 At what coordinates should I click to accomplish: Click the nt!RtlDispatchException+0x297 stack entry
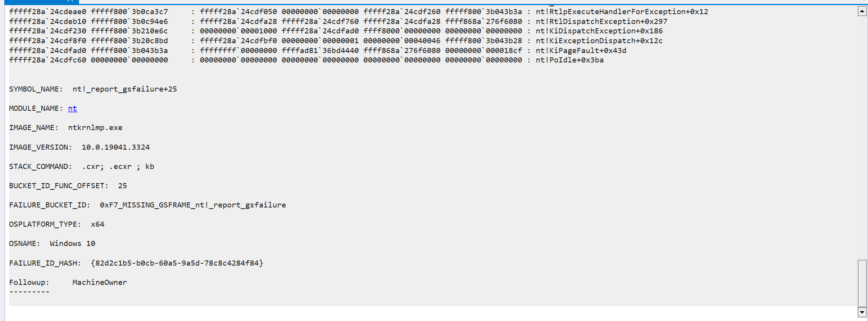[x=601, y=22]
